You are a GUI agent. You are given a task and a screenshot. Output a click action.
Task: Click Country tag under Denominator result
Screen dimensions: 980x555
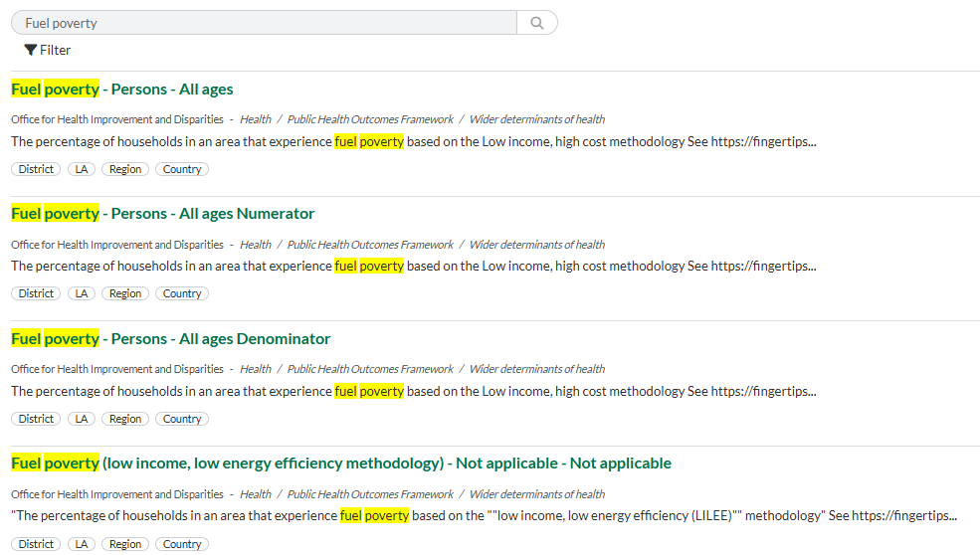click(x=182, y=419)
